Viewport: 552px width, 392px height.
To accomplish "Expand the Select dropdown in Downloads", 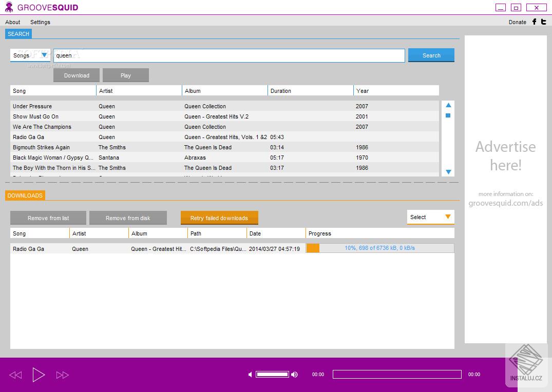I will 430,217.
